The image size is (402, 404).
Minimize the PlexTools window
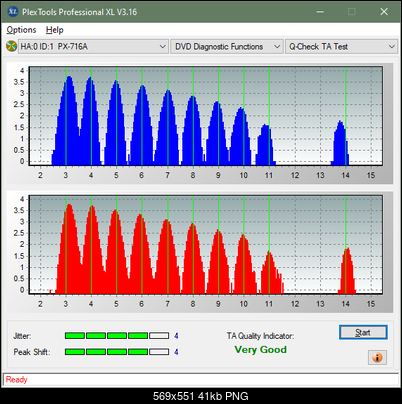(x=320, y=12)
